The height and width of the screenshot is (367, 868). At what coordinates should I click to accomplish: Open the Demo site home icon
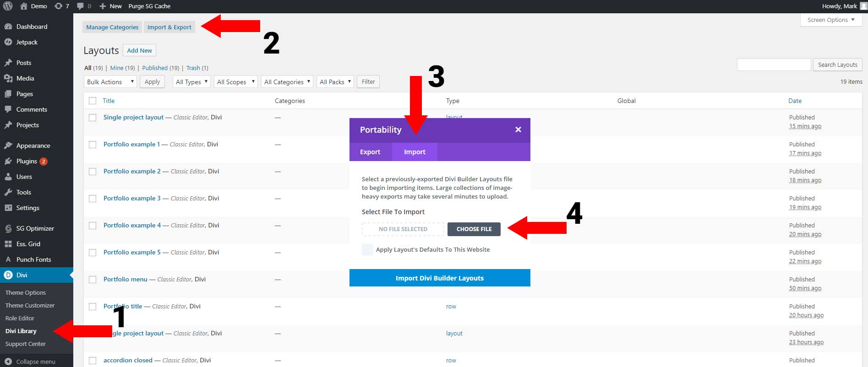[x=24, y=6]
